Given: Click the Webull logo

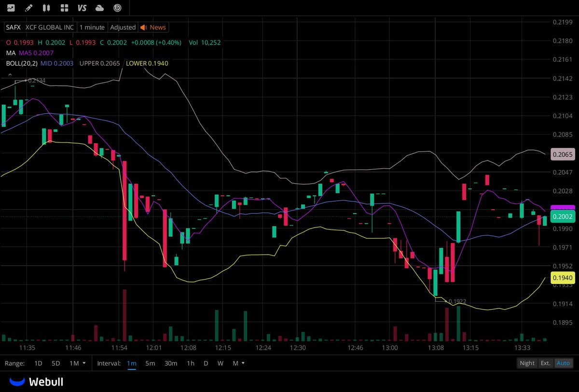Looking at the screenshot, I should [37, 382].
